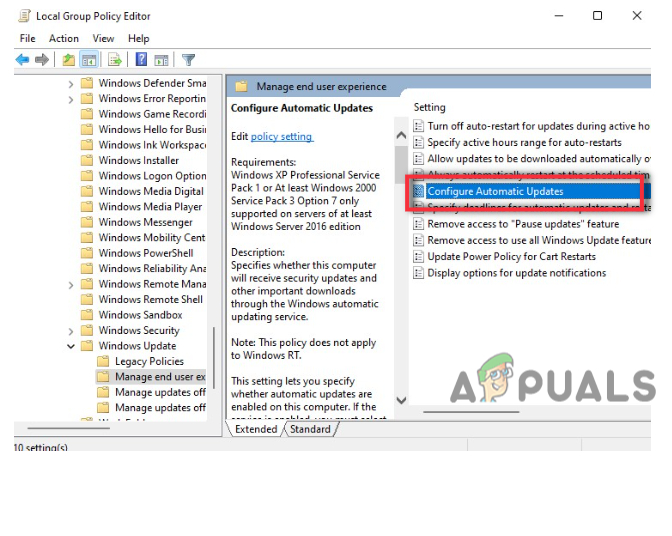Click the folder icon beside Windows Messenger
The width and height of the screenshot is (672, 536).
point(87,222)
